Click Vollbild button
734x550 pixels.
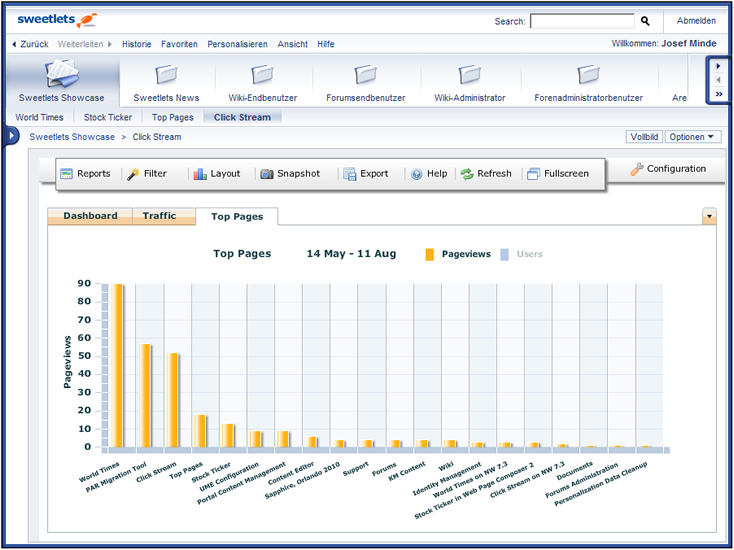point(644,137)
